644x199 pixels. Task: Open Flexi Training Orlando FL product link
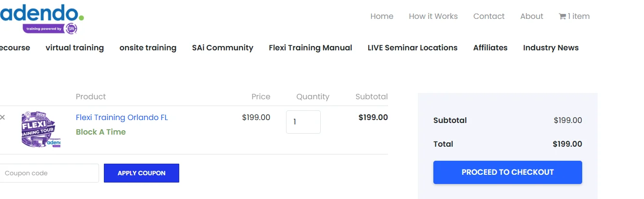(122, 117)
